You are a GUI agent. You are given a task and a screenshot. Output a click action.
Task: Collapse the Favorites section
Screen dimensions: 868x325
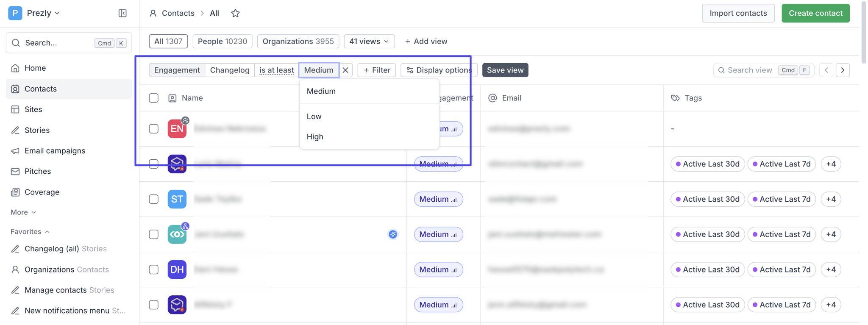(x=30, y=232)
